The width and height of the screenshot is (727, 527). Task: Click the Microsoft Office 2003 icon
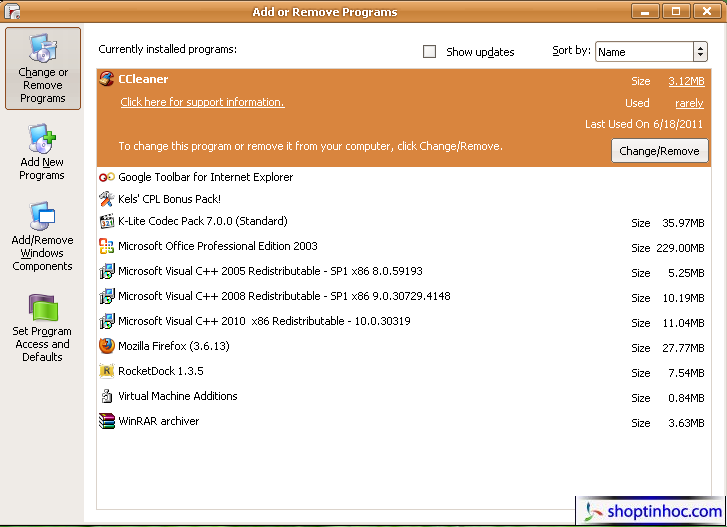pos(107,246)
